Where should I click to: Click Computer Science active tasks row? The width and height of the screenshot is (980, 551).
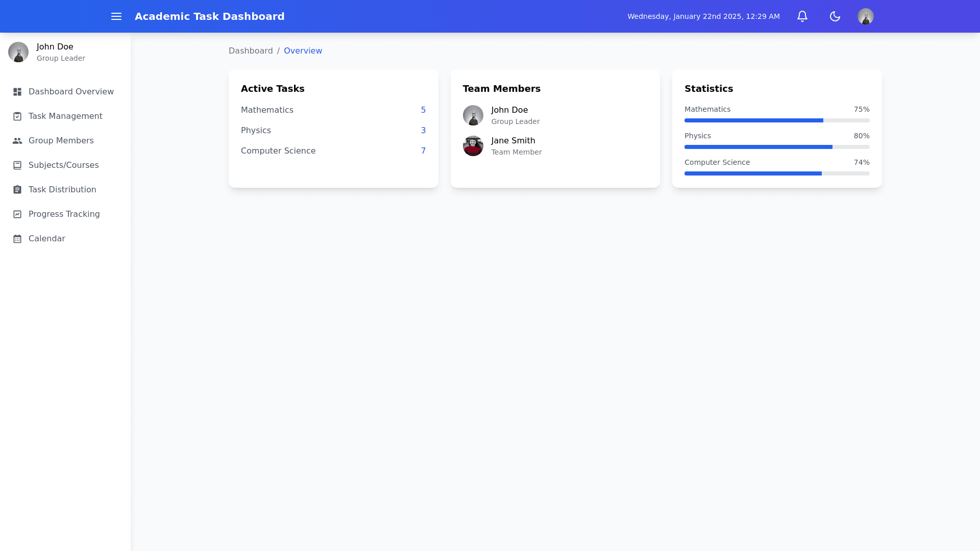333,151
